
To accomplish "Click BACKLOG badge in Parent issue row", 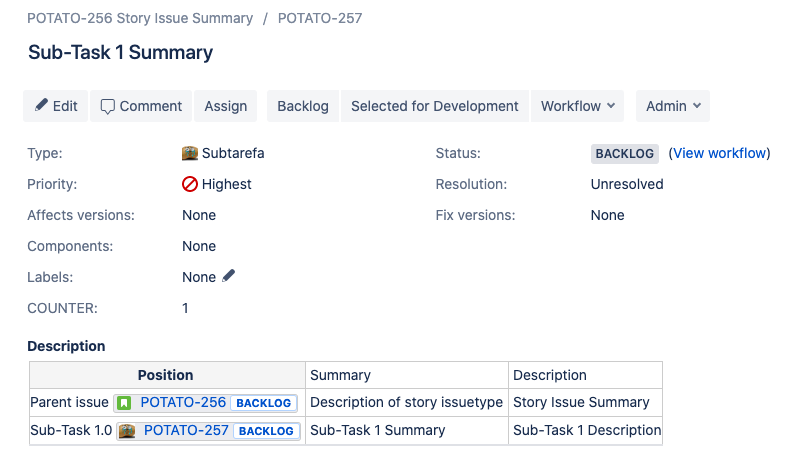I will 264,403.
